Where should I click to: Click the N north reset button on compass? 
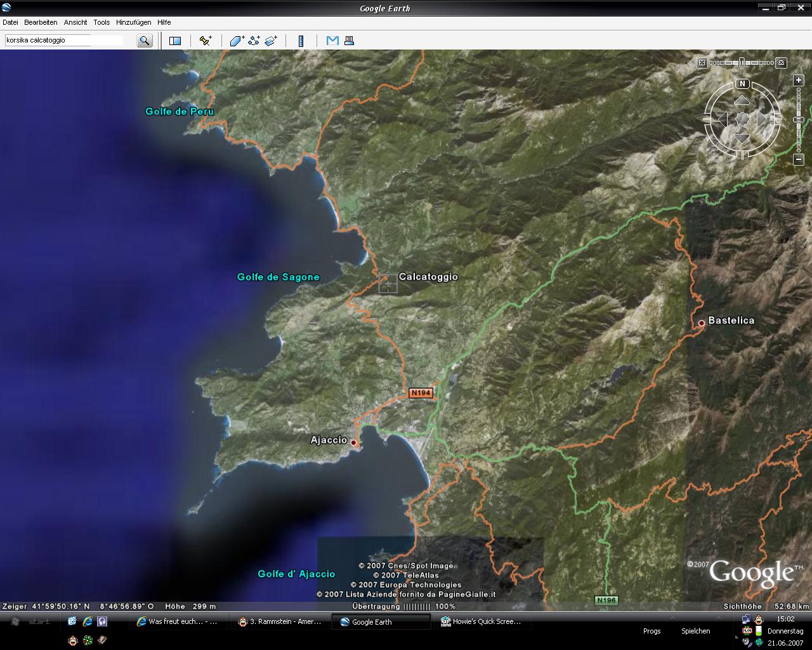point(742,84)
